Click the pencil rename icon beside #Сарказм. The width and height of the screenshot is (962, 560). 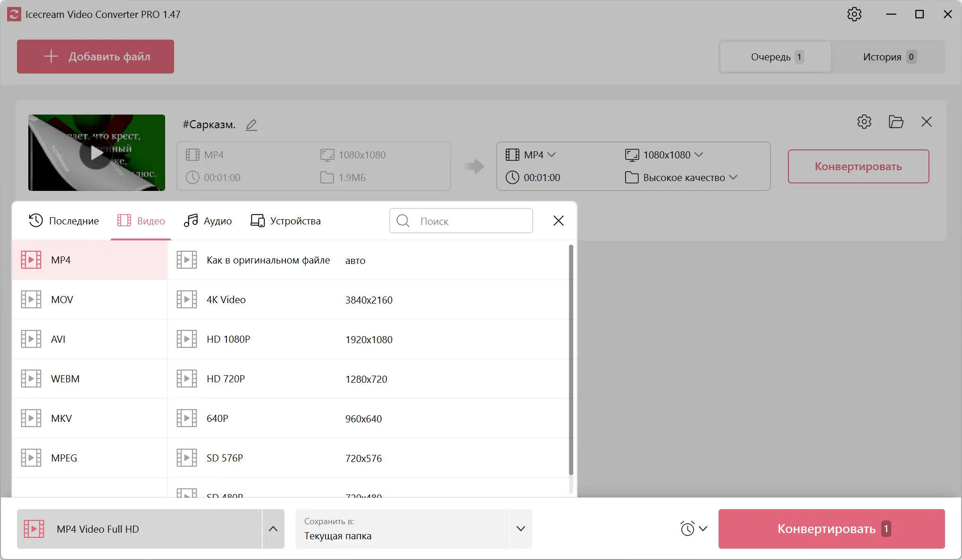click(251, 125)
